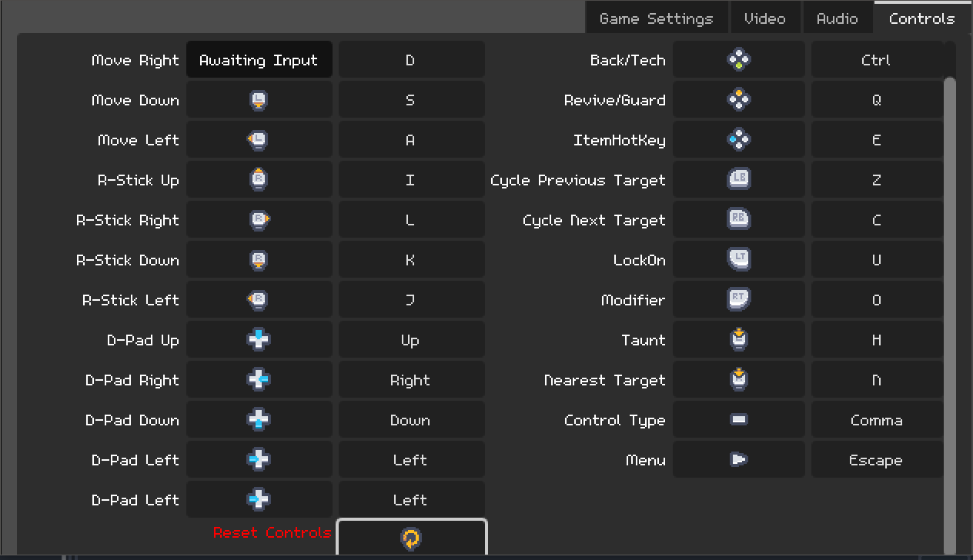973x560 pixels.
Task: Click the RT trigger icon for Modifier
Action: pos(739,300)
